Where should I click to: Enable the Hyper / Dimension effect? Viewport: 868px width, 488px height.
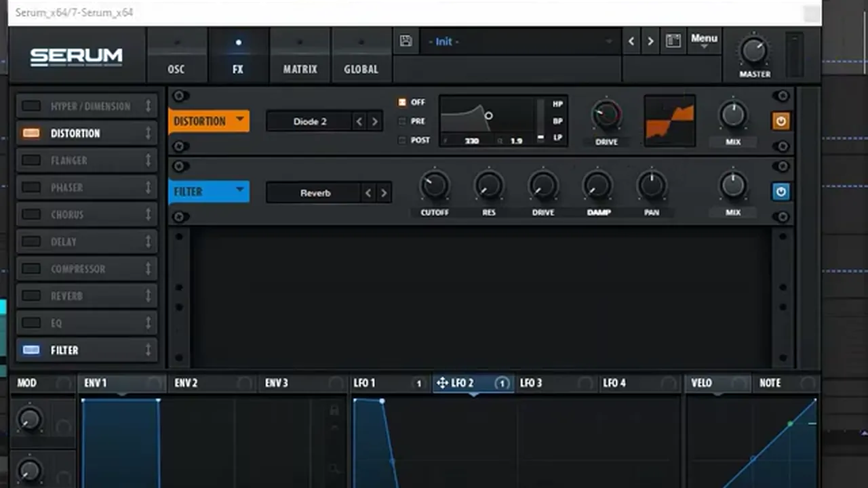click(x=31, y=106)
